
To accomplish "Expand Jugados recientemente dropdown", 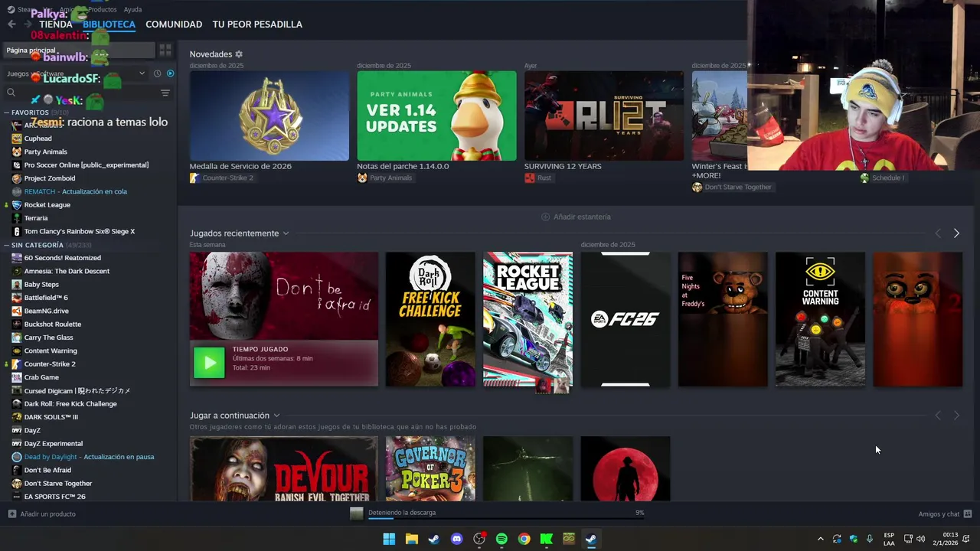I will click(286, 233).
